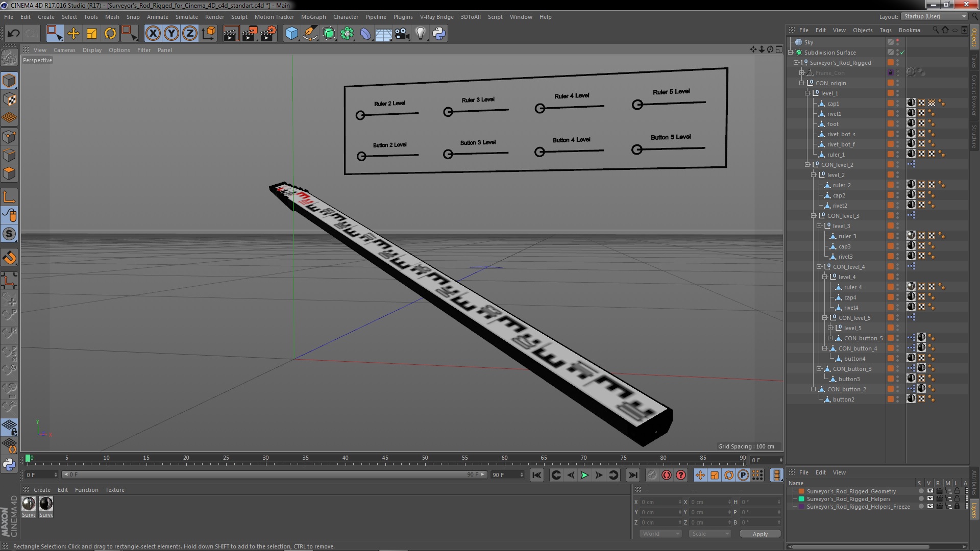Select the second dark material thumbnail
Screen dimensions: 980x551
coord(46,504)
